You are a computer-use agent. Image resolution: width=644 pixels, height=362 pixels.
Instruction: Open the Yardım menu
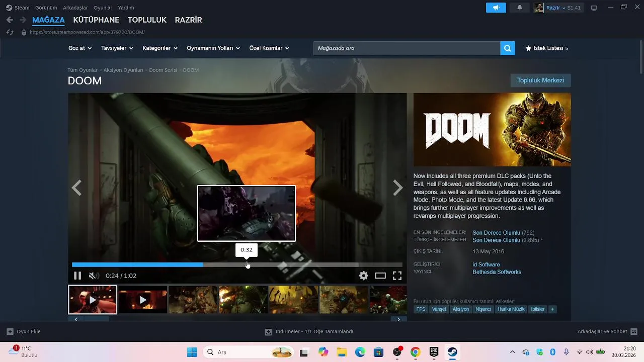click(x=126, y=8)
